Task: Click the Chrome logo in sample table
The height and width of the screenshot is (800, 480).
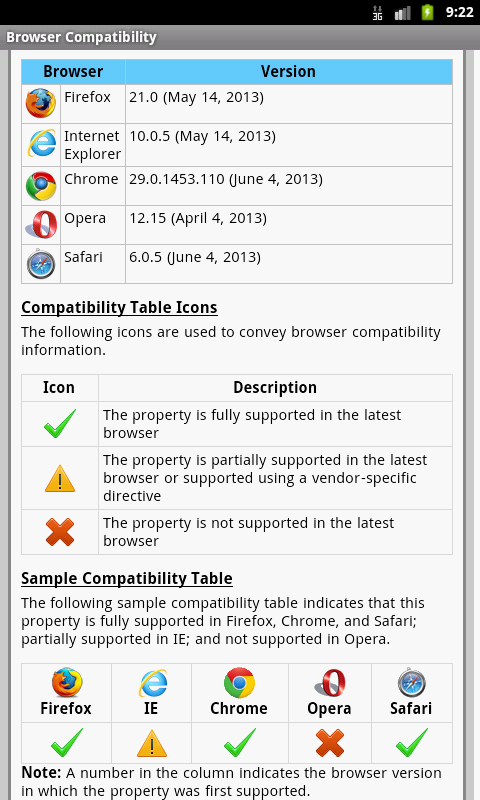Action: pos(239,683)
